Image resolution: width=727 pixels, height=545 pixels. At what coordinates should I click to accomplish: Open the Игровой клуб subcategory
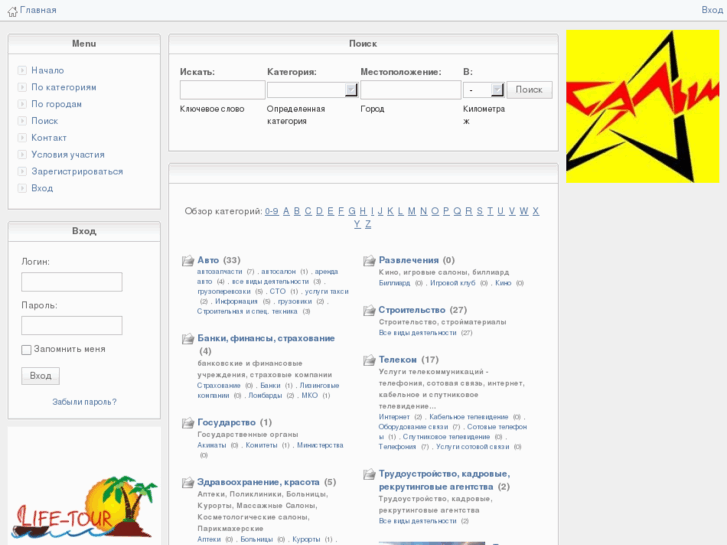[x=453, y=283]
